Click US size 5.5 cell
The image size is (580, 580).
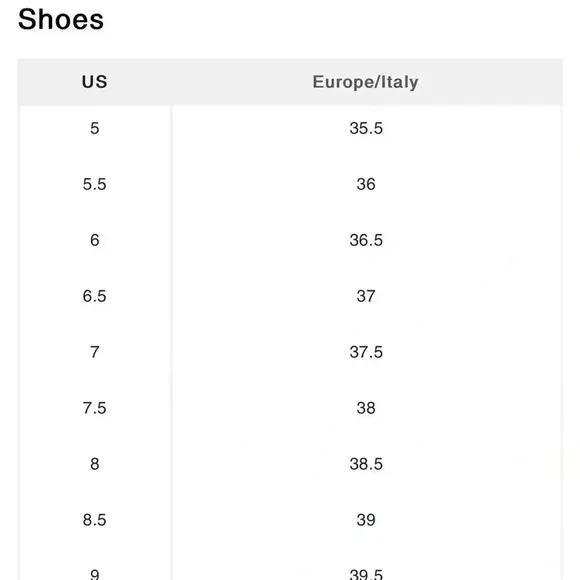click(x=95, y=184)
